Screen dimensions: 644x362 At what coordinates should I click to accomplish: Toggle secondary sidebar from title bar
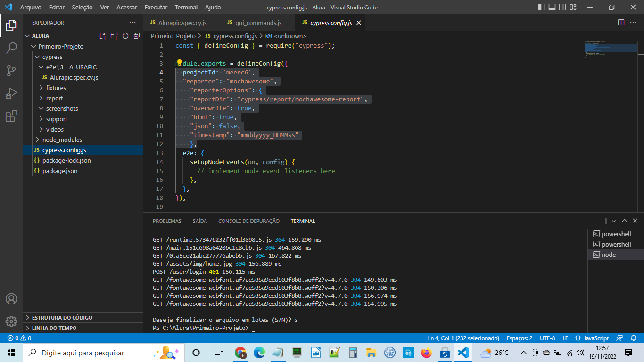point(562,8)
